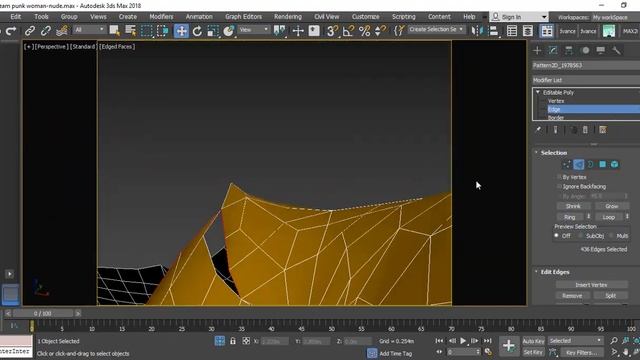Toggle the Angle Snap icon
This screenshot has height=360, width=640.
pyautogui.click(x=348, y=31)
